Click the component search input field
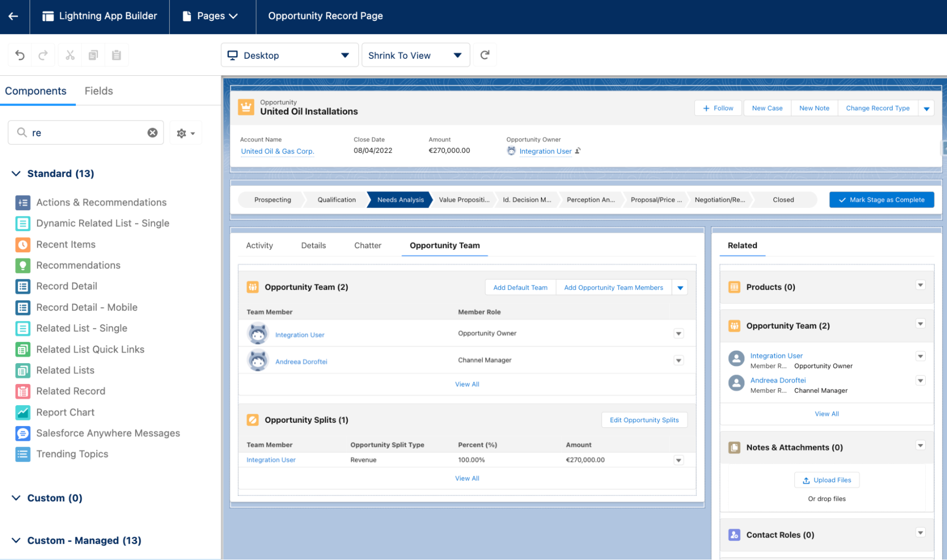The width and height of the screenshot is (947, 560). (x=86, y=133)
